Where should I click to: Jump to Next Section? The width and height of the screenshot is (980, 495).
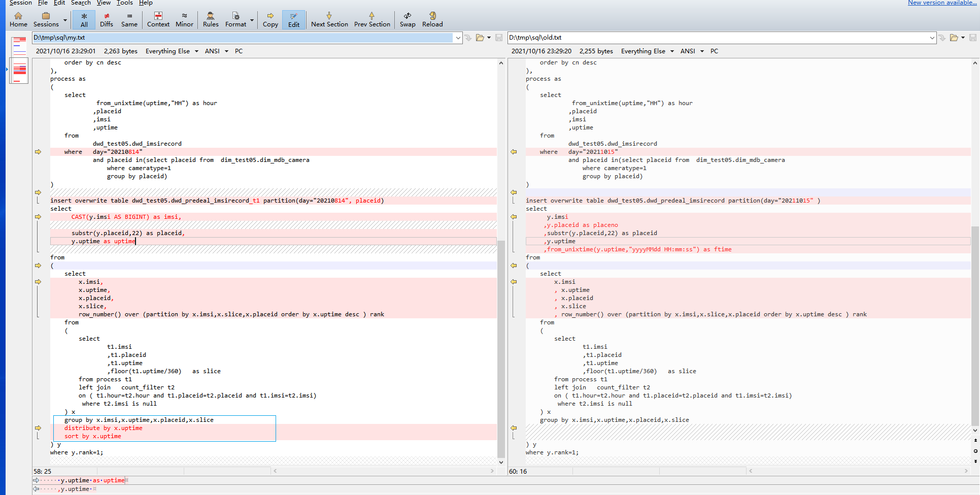click(329, 19)
